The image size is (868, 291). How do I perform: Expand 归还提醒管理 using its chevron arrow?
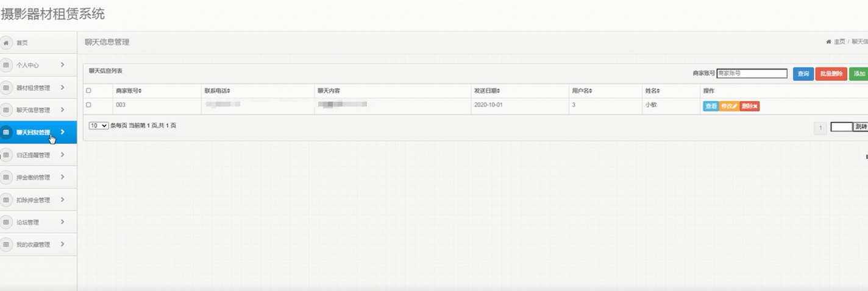(62, 155)
